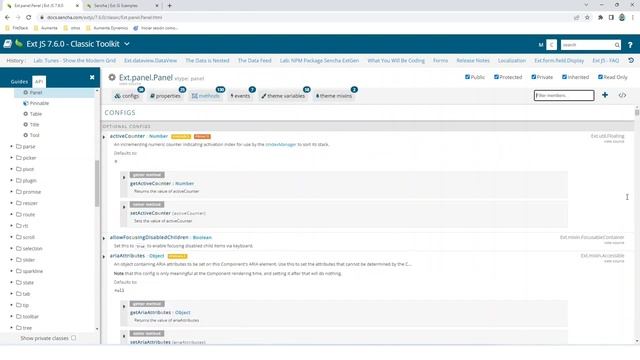Jump to the theme mixins section
This screenshot has height=360, width=640.
334,96
